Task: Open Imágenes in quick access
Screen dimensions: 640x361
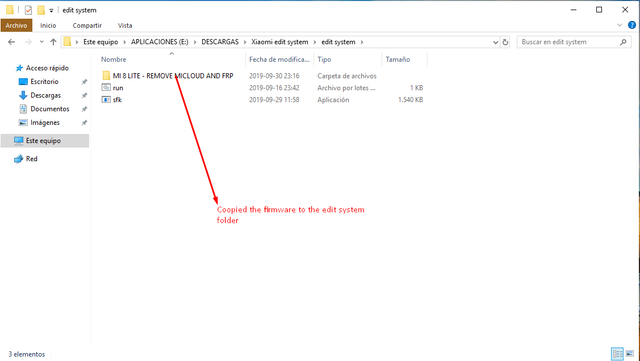Action: pos(45,123)
